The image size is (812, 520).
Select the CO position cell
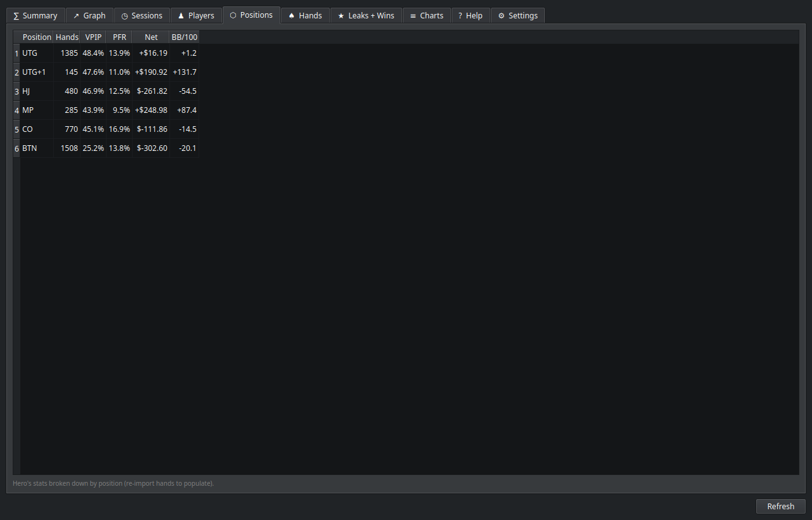pyautogui.click(x=37, y=129)
